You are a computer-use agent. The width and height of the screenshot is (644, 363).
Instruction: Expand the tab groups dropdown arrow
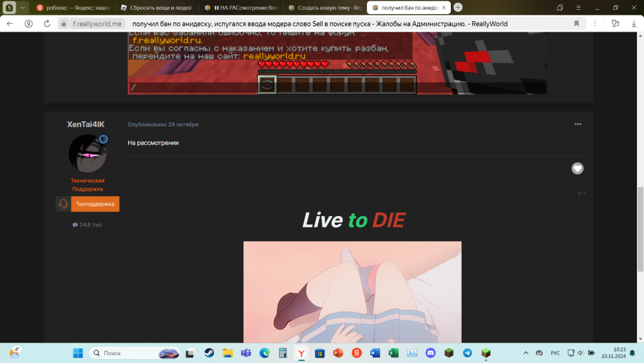23,7
